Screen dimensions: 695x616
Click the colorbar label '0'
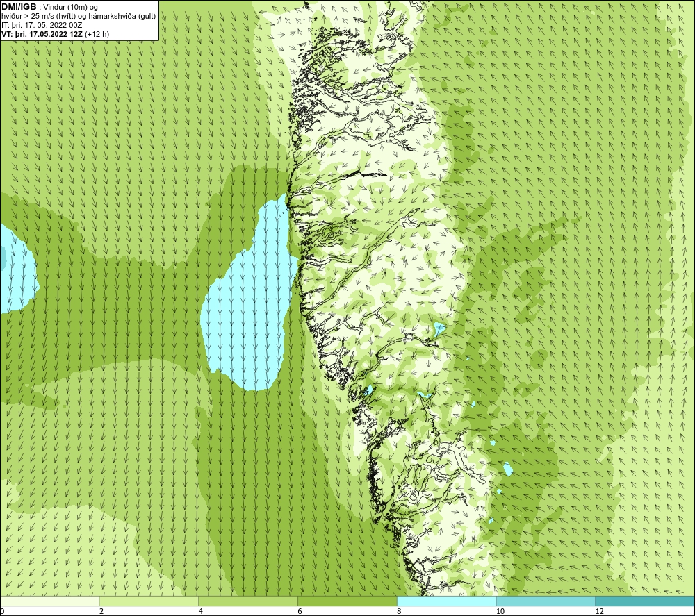coord(2,611)
